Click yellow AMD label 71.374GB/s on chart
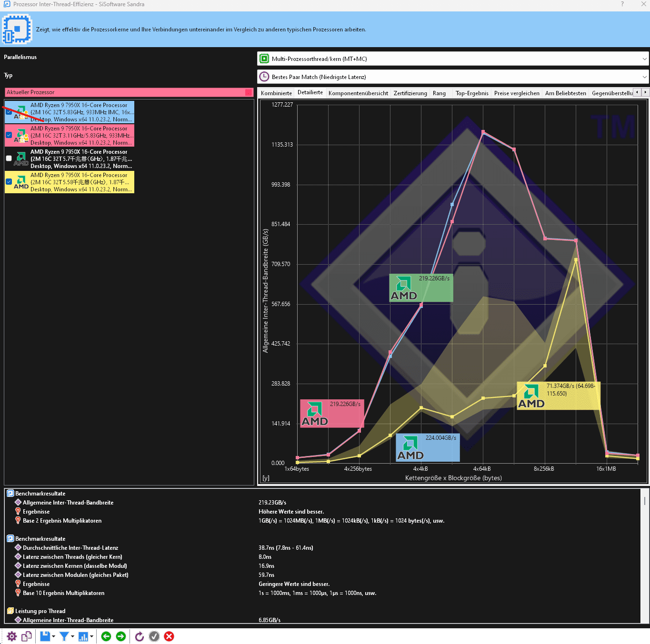This screenshot has height=644, width=650. (x=559, y=396)
